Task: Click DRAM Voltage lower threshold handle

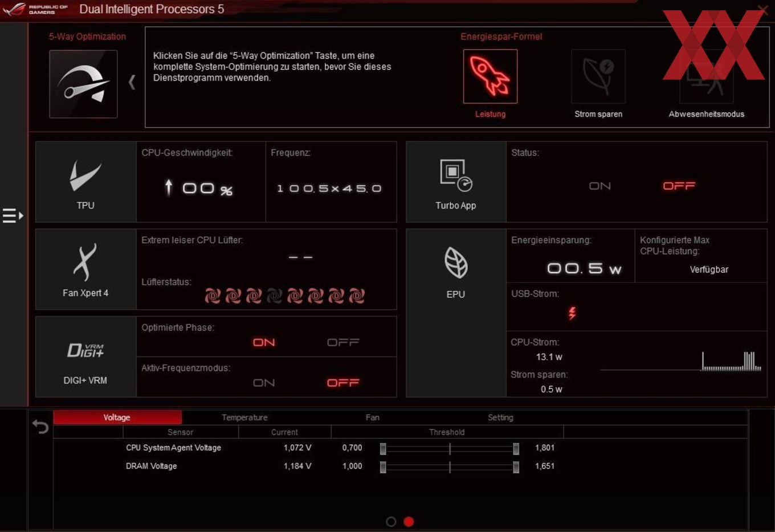Action: (383, 467)
